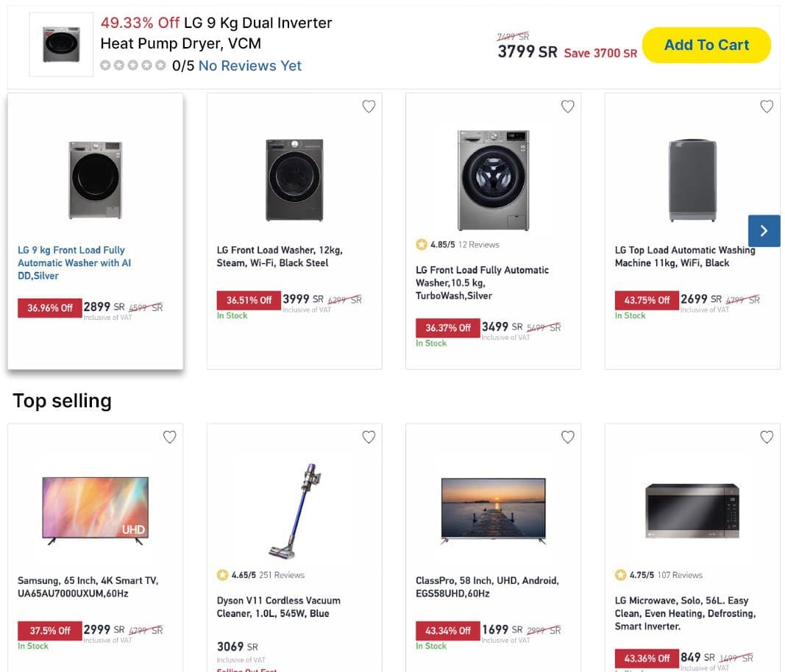Open the Dyson V11 vacuum product image
Image resolution: width=785 pixels, height=672 pixels.
tap(294, 510)
